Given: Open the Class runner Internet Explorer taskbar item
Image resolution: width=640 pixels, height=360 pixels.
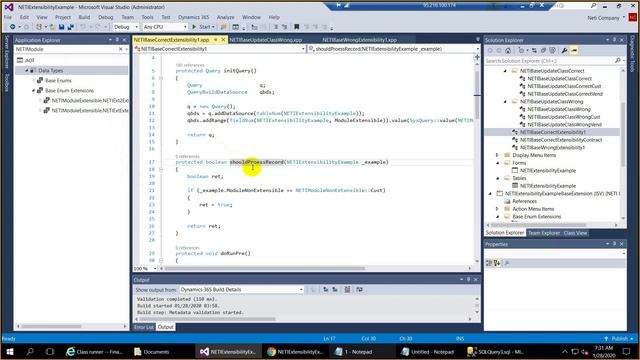Looking at the screenshot, I should (x=94, y=351).
